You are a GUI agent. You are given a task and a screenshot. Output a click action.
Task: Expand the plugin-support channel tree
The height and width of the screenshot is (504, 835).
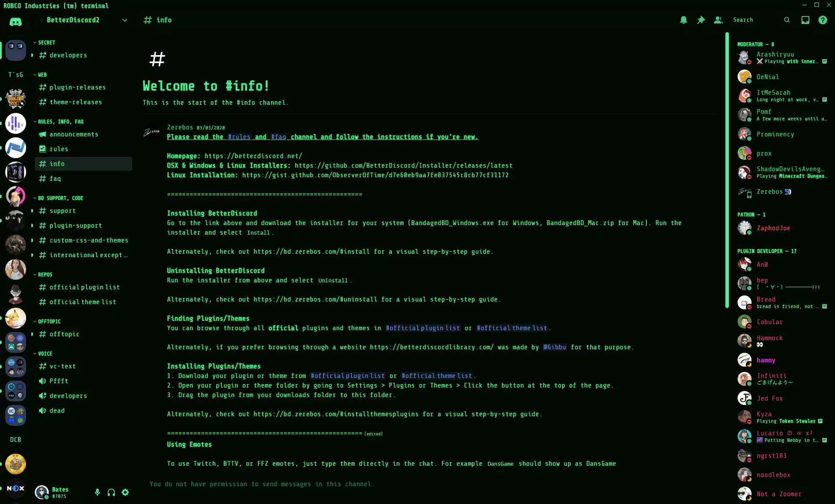pyautogui.click(x=33, y=225)
